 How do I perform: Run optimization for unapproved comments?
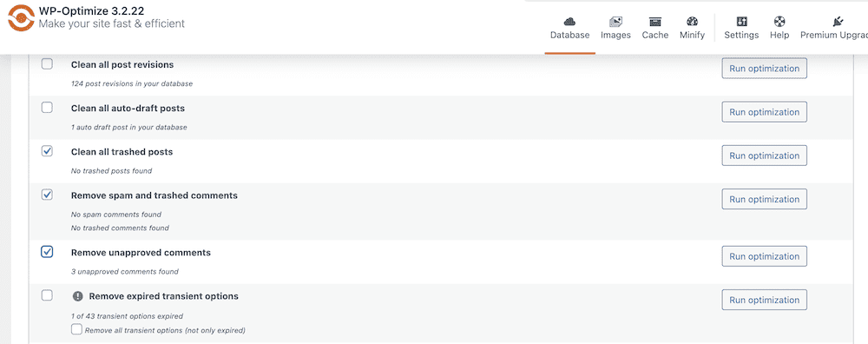[x=764, y=256]
